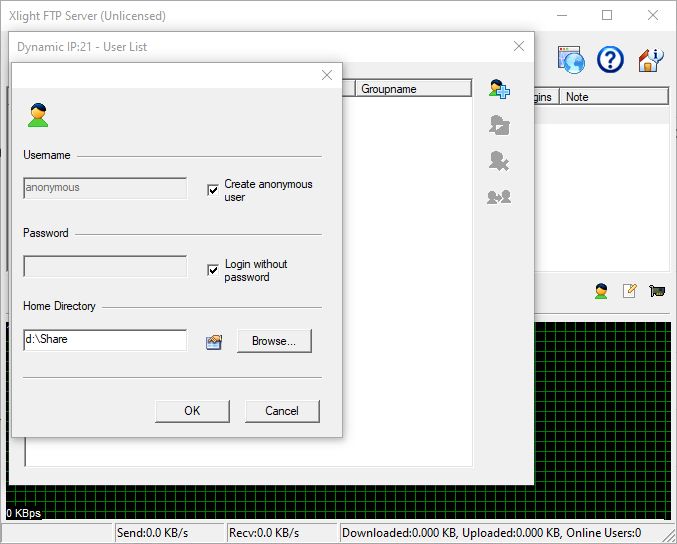
Task: Click the notepad edit icon above the graph
Action: (x=630, y=291)
